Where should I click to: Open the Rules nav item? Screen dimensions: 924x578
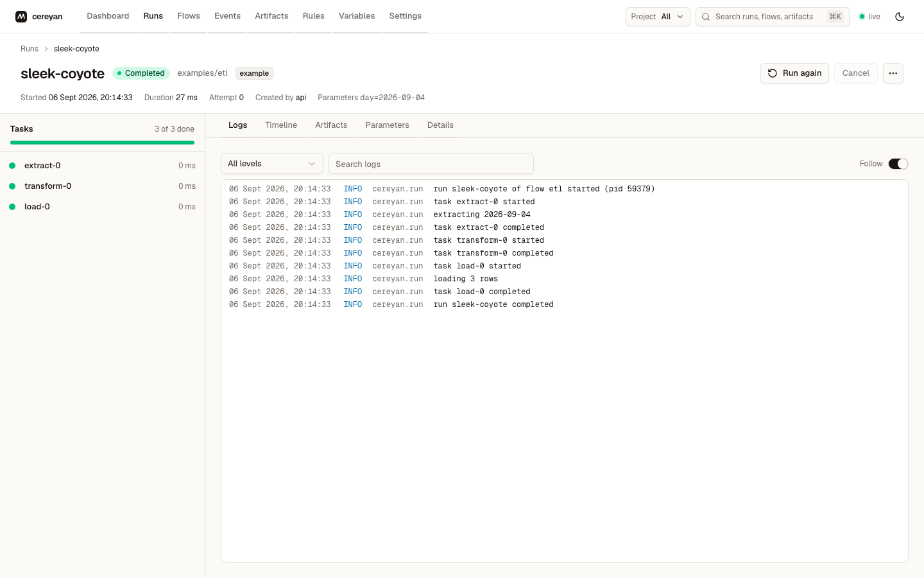point(313,16)
